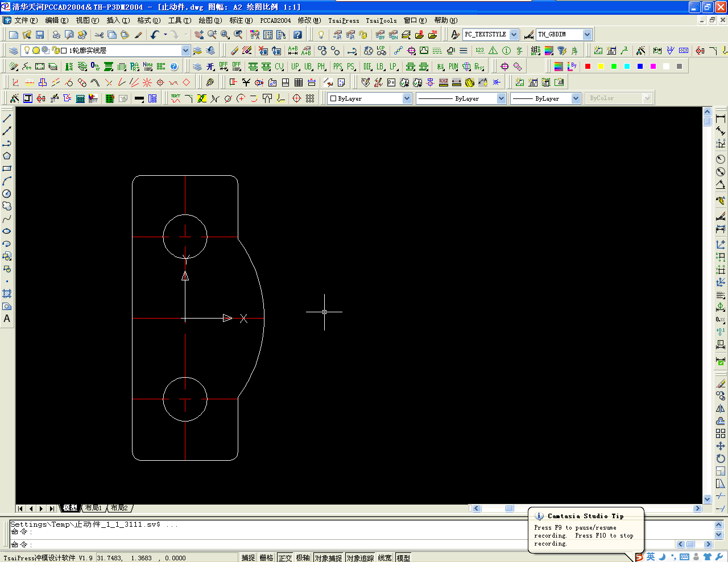The image size is (728, 562).
Task: Click the Pan hand icon
Action: (198, 35)
